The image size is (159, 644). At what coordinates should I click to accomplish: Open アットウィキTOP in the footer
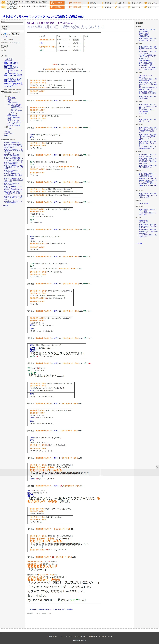click(x=79, y=636)
